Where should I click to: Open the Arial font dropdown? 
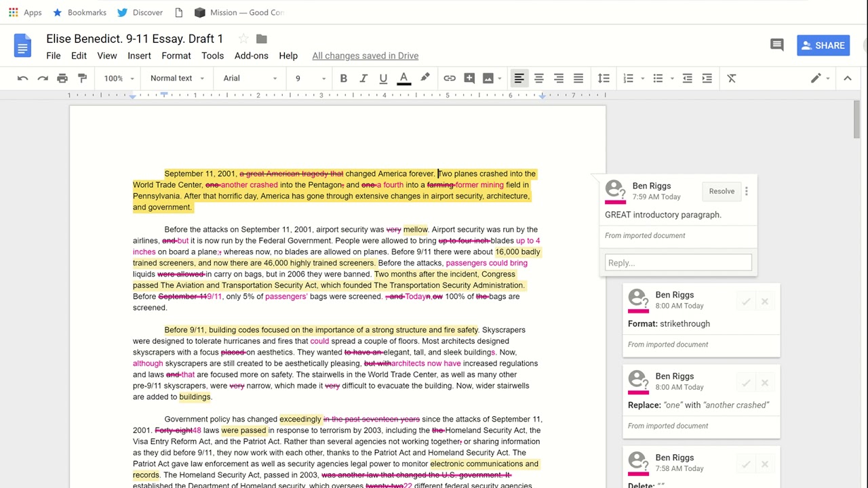pyautogui.click(x=250, y=79)
